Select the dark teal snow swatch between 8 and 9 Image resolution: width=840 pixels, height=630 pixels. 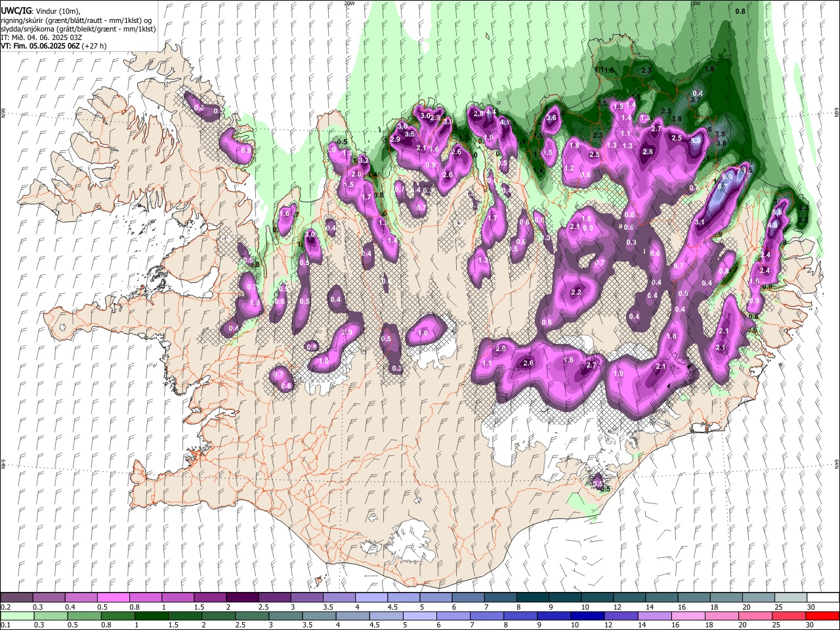[532, 598]
